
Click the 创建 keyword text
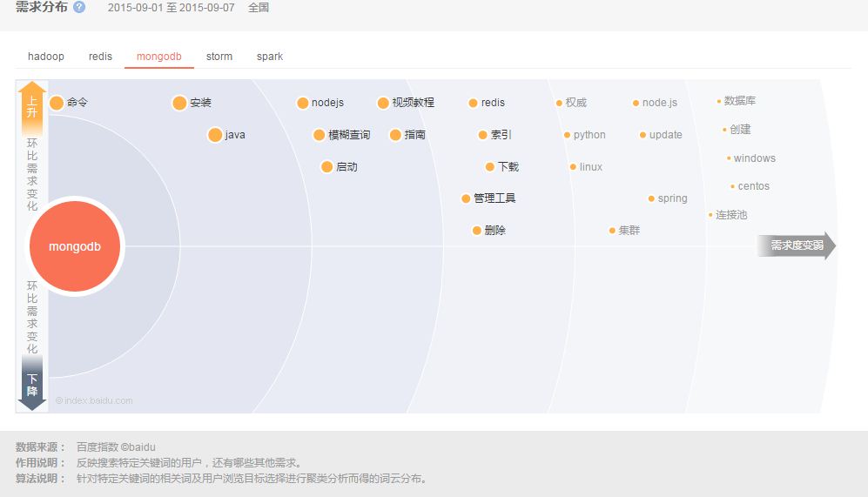[740, 129]
